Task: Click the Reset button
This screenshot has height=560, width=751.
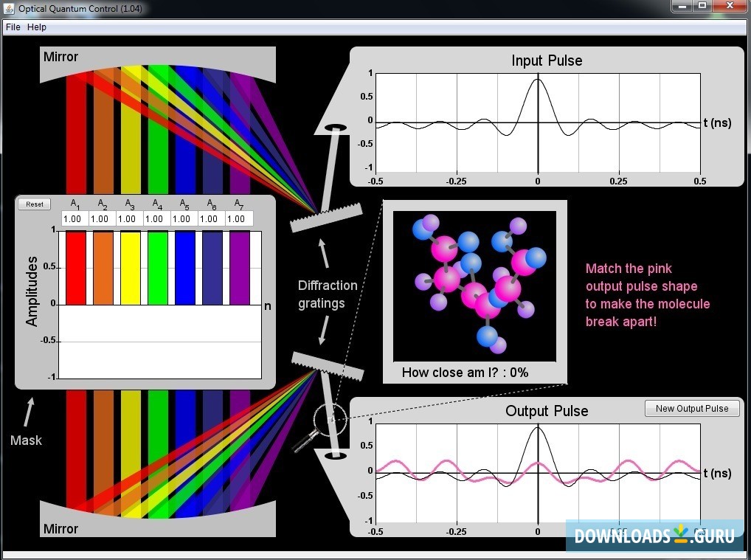Action: 35,204
